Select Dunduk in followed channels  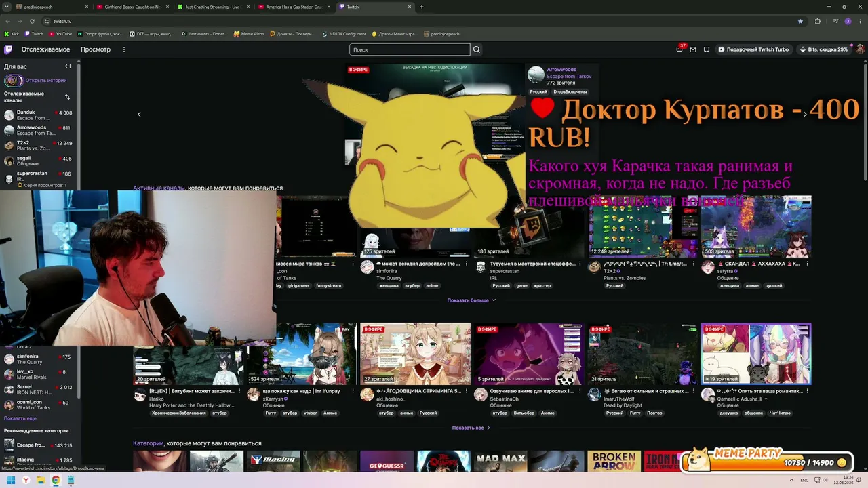pos(39,115)
